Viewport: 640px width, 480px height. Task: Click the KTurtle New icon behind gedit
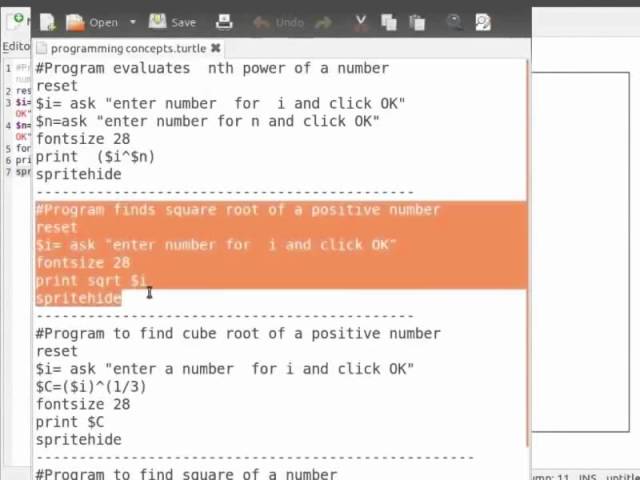16,20
